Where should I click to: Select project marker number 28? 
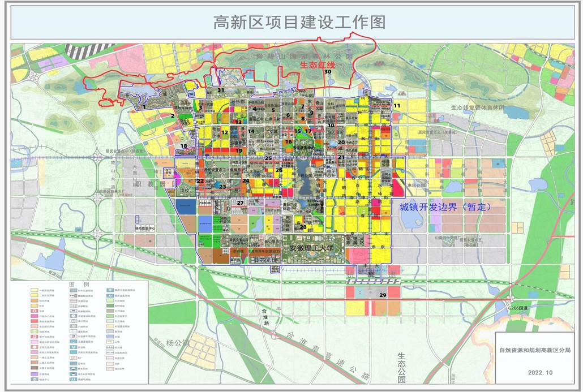click(303, 227)
